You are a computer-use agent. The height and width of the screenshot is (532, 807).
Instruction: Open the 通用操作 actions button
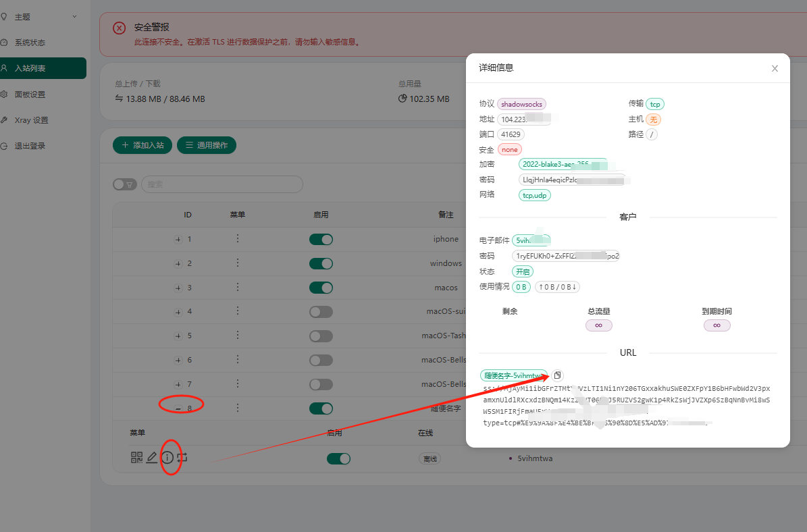(x=207, y=144)
